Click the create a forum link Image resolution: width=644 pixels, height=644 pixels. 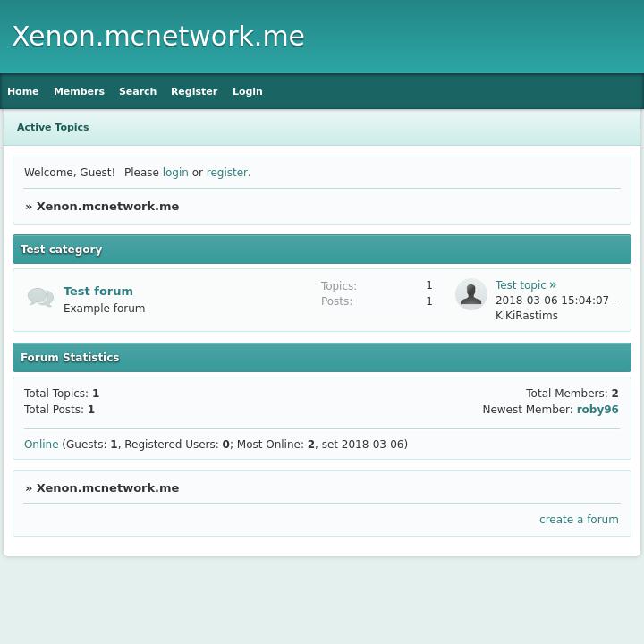click(x=579, y=520)
